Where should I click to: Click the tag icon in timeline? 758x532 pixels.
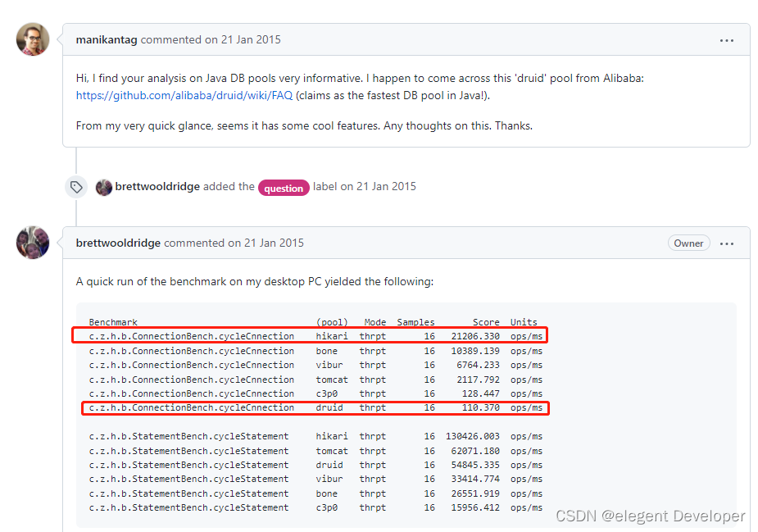coord(76,187)
